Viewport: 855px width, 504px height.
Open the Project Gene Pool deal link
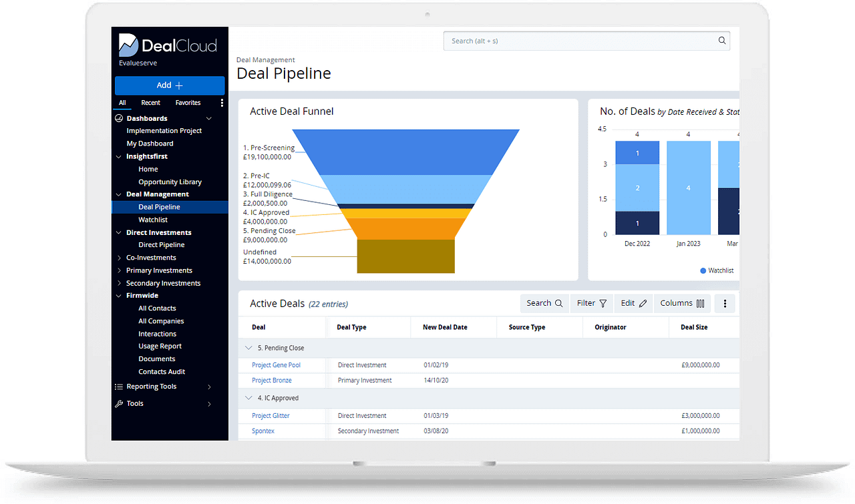coord(276,365)
